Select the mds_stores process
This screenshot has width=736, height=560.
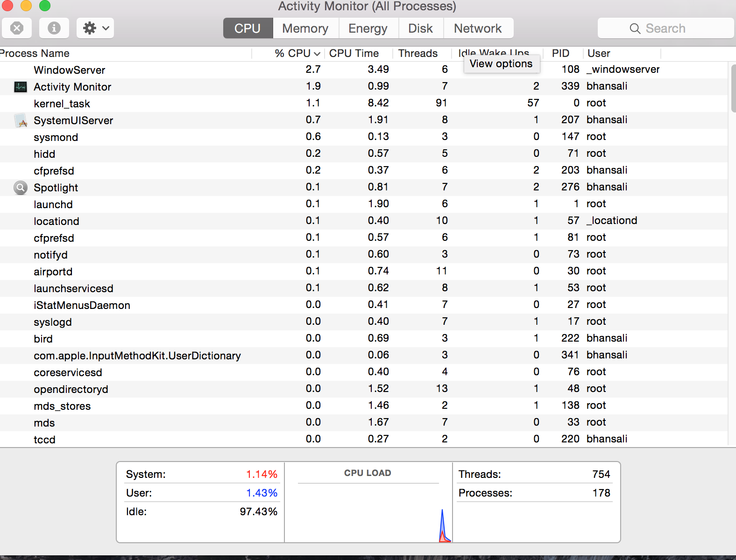tap(364, 406)
